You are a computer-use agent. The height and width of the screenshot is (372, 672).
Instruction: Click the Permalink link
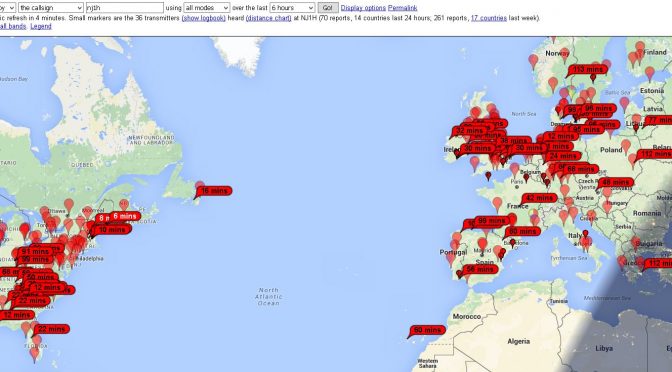click(402, 8)
